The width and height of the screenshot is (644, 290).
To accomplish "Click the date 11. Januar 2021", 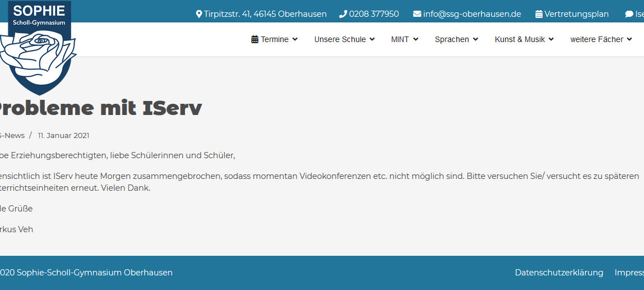I will click(x=64, y=136).
